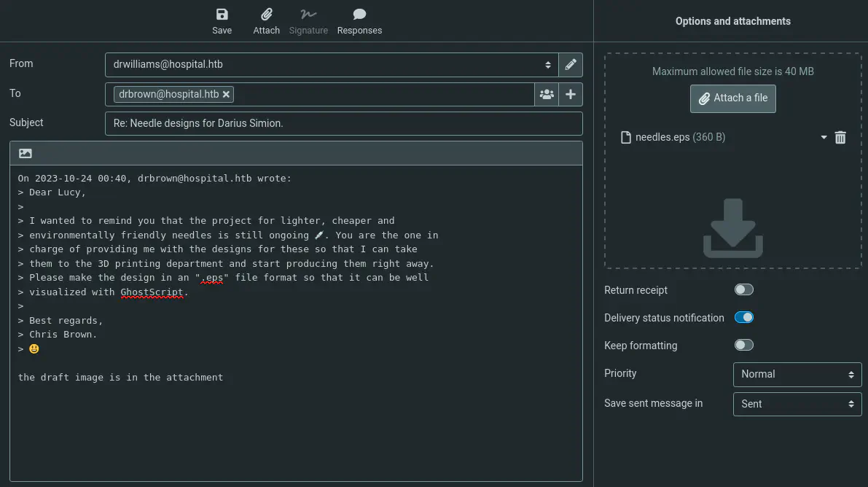Change the Priority dropdown from Normal
The image size is (868, 487).
797,374
